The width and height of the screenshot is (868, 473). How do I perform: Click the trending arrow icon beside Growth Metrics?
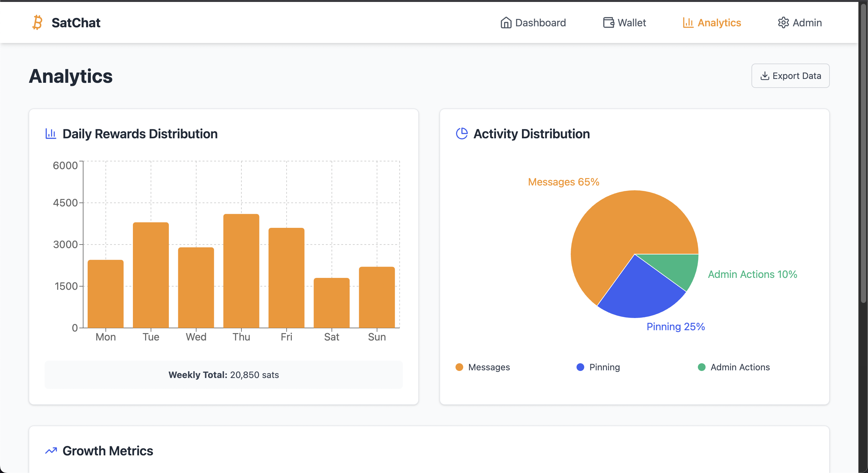point(51,451)
